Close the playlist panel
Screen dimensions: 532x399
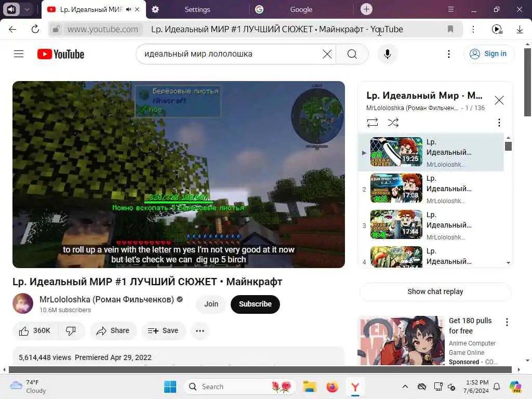coord(499,100)
